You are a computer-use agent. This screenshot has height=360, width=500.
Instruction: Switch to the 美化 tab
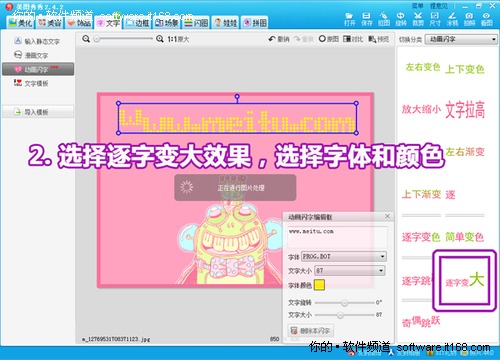(20, 23)
